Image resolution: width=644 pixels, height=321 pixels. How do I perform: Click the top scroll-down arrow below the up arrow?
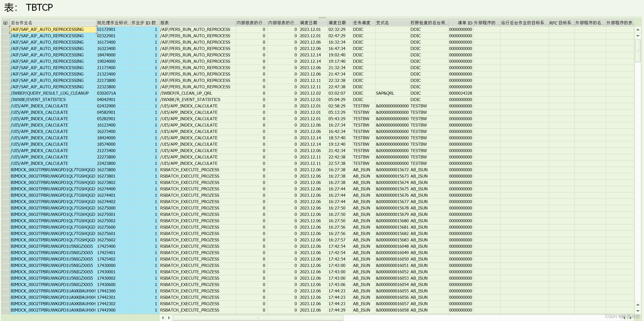pyautogui.click(x=638, y=36)
